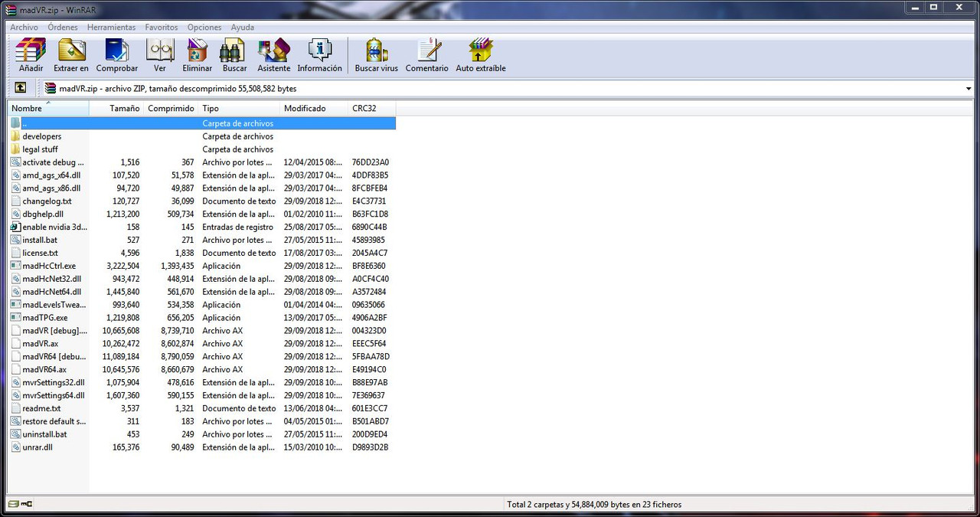Select the activate debug batch file row
Image resolution: width=980 pixels, height=517 pixels.
tap(202, 162)
